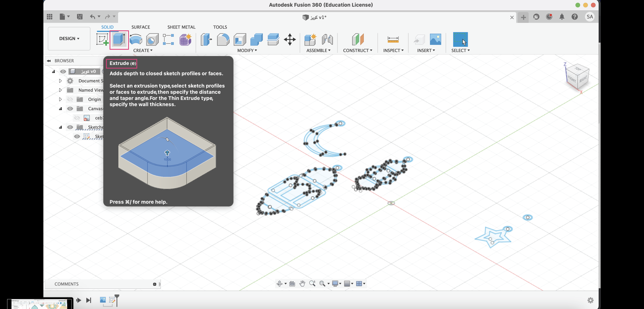The height and width of the screenshot is (309, 644).
Task: Play the timeline
Action: point(78,300)
